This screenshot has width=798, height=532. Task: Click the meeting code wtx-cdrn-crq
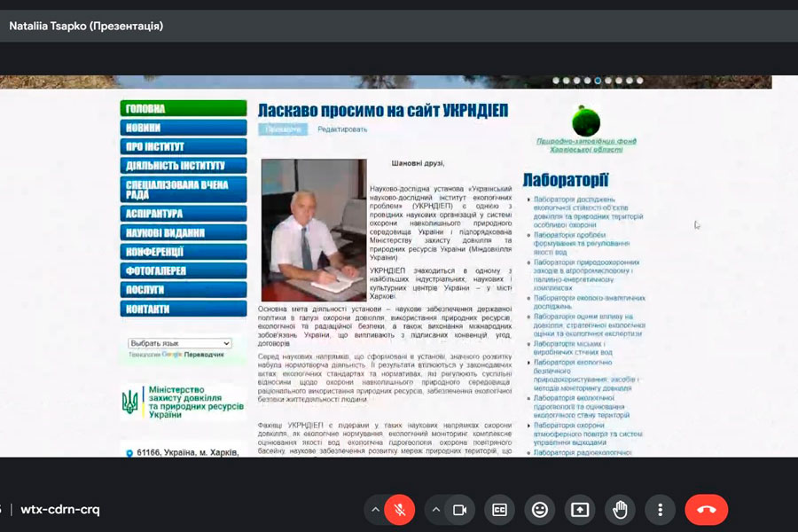pyautogui.click(x=60, y=509)
